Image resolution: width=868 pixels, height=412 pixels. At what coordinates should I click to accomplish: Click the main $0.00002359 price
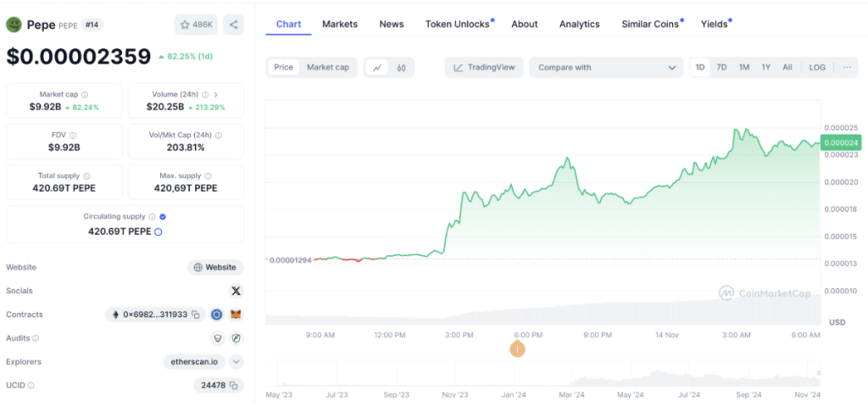(79, 56)
